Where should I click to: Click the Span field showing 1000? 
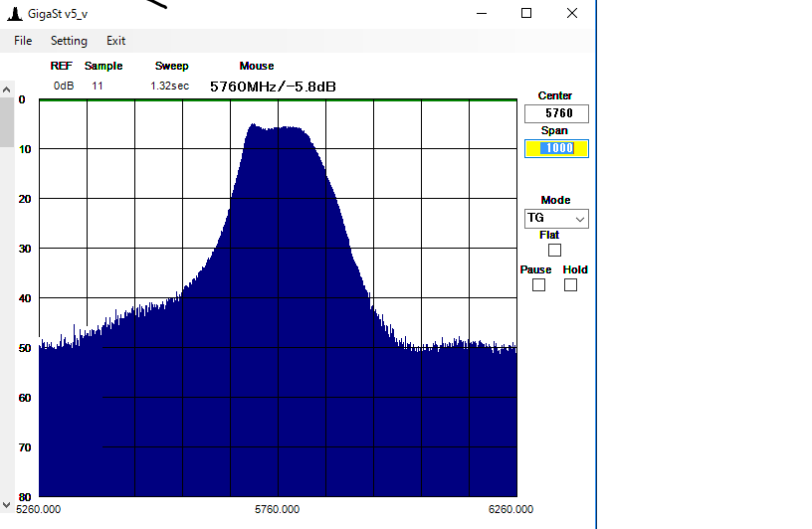coord(556,148)
